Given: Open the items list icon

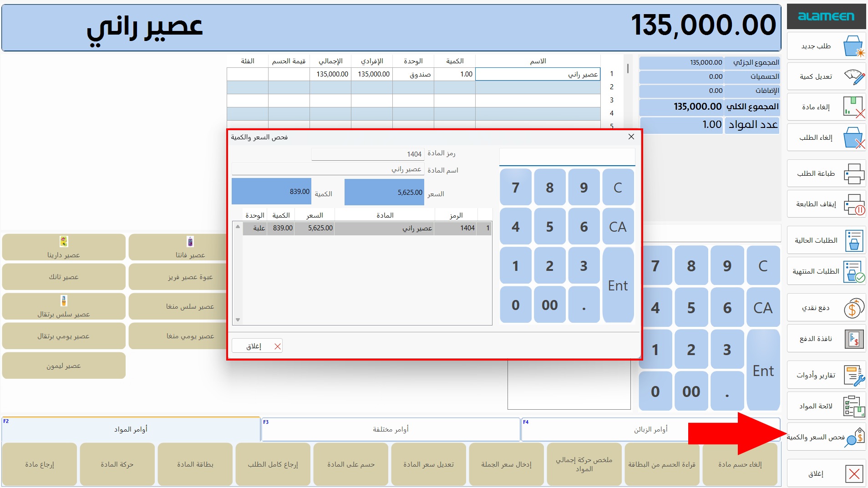Looking at the screenshot, I should (853, 406).
